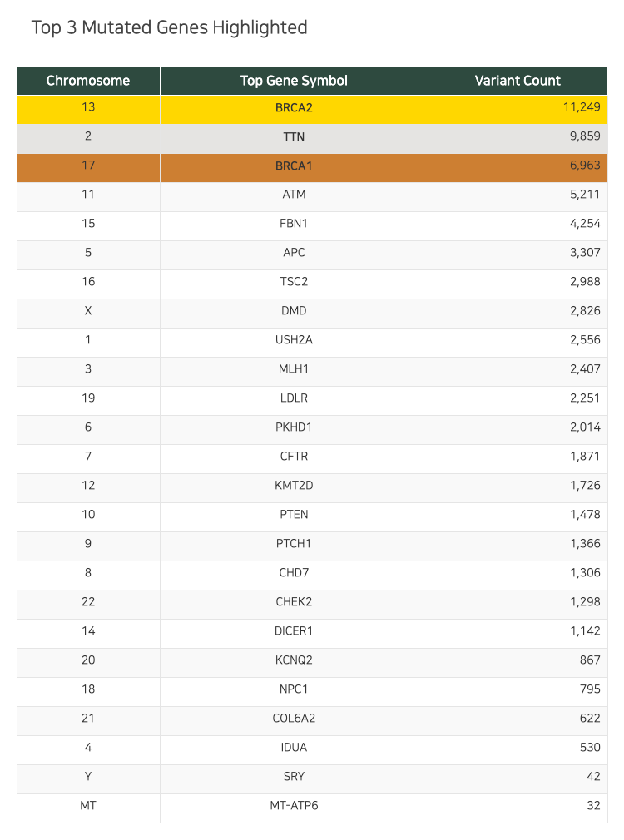Click the ATM gene cell

(294, 197)
